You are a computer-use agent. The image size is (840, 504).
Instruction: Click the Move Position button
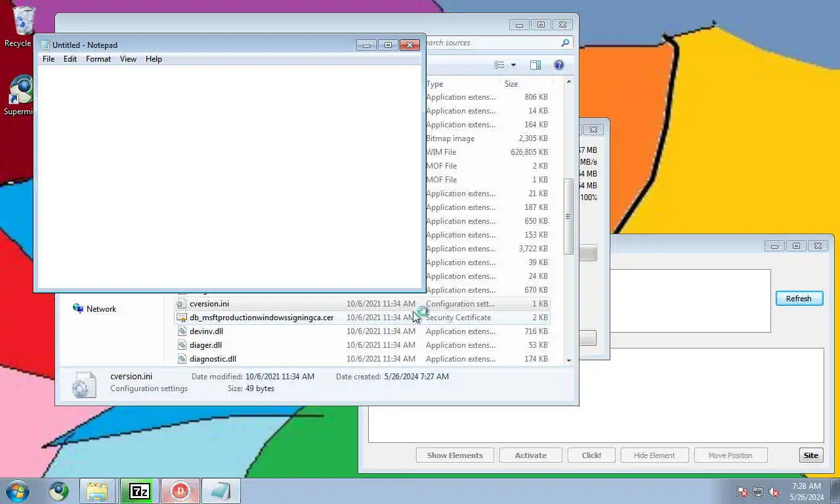[730, 455]
